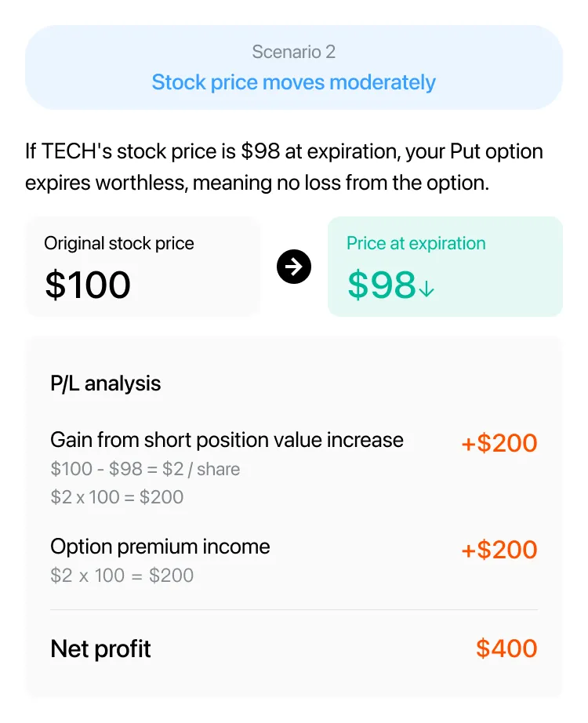This screenshot has width=588, height=723.
Task: Click the +$200 short position gain amount
Action: [x=499, y=442]
